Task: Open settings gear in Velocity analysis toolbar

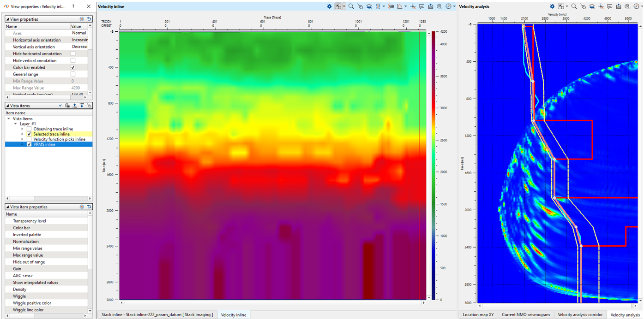Action: 552,6
